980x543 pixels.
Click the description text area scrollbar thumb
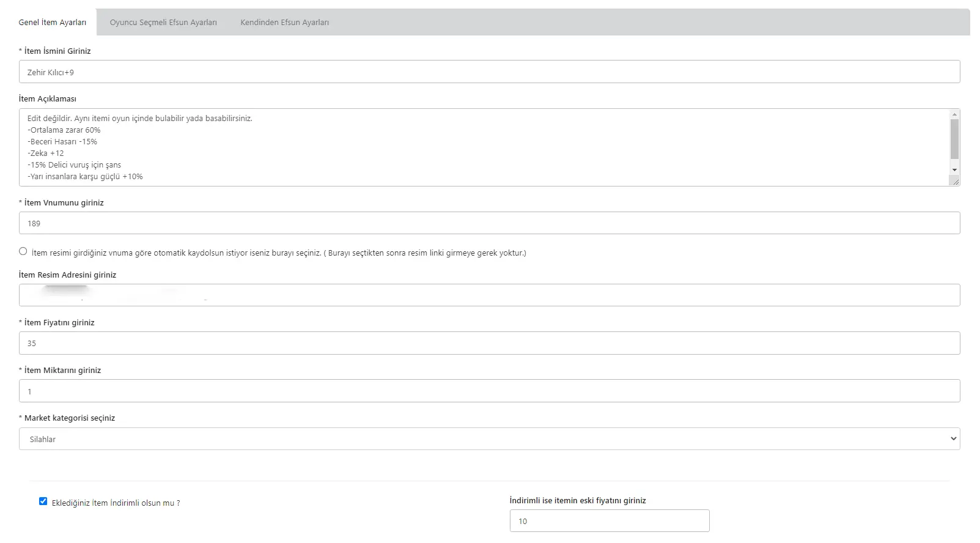[954, 139]
